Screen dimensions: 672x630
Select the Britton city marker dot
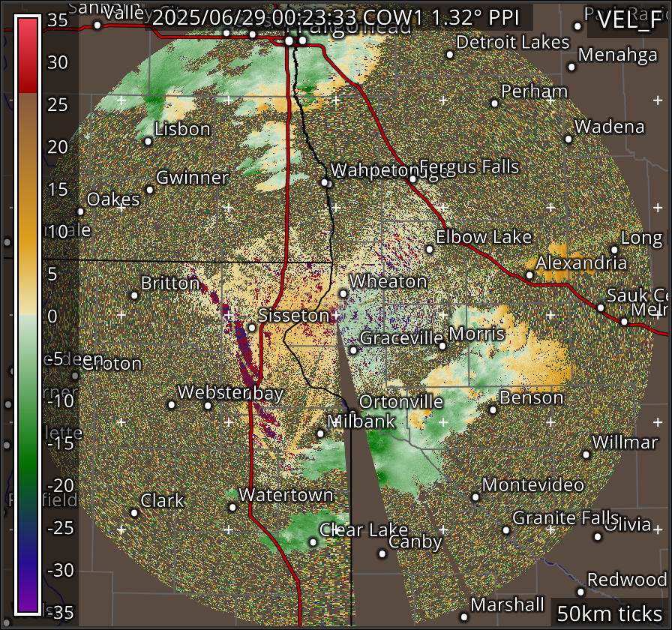(x=135, y=295)
